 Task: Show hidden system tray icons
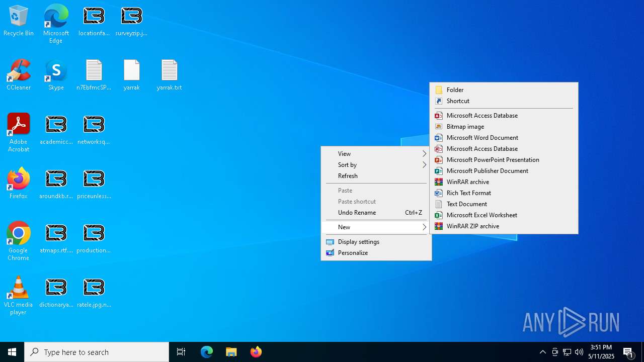pyautogui.click(x=543, y=352)
